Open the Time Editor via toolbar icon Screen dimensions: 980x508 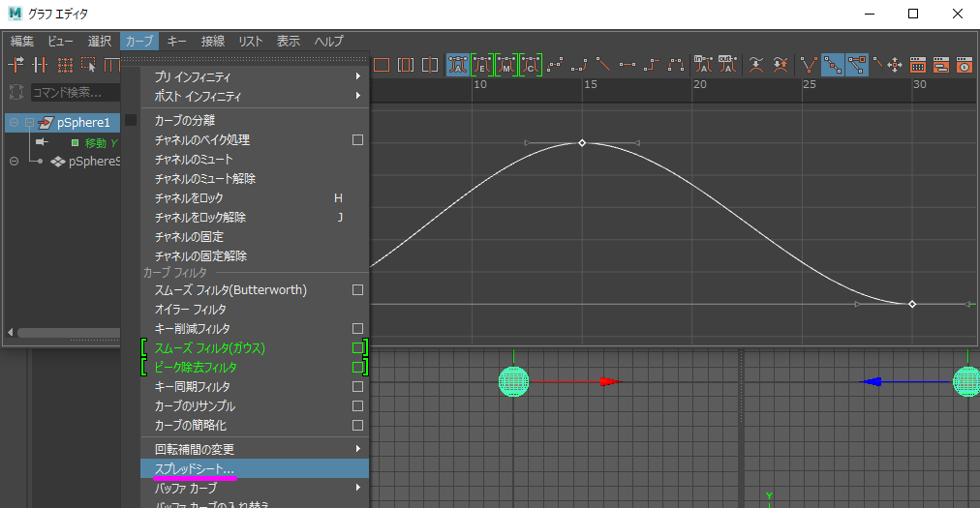[x=965, y=65]
